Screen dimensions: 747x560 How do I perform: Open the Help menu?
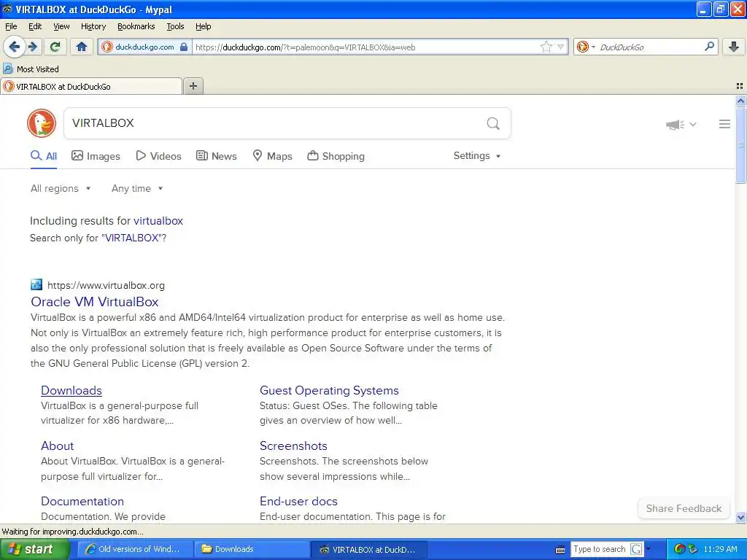coord(203,26)
